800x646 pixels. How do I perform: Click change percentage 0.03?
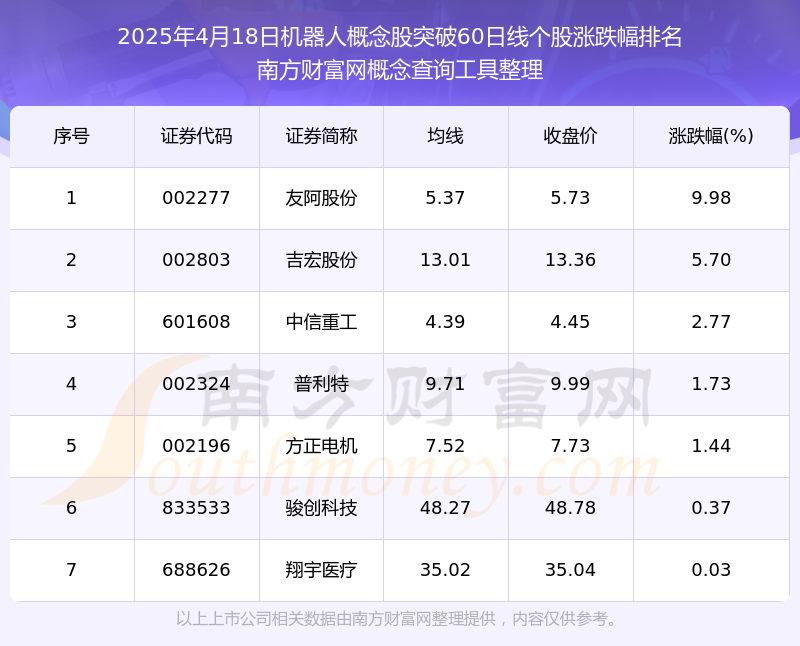point(711,570)
